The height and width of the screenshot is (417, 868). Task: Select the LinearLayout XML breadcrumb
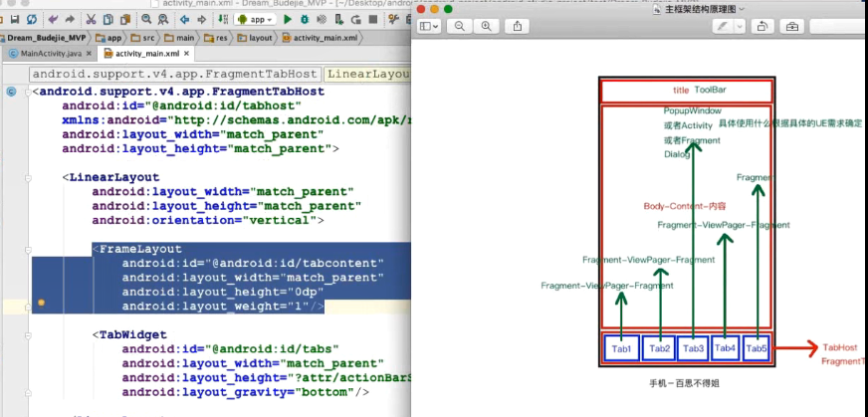pyautogui.click(x=367, y=74)
